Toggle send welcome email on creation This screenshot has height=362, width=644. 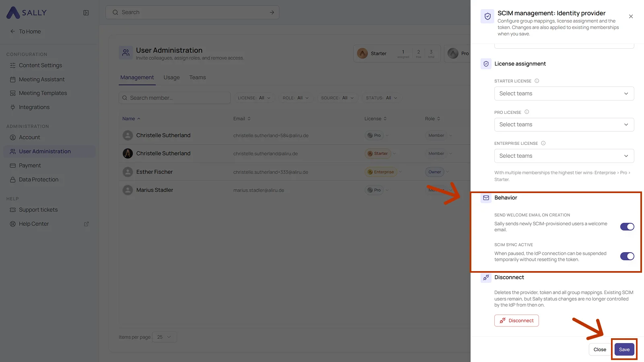pyautogui.click(x=627, y=226)
